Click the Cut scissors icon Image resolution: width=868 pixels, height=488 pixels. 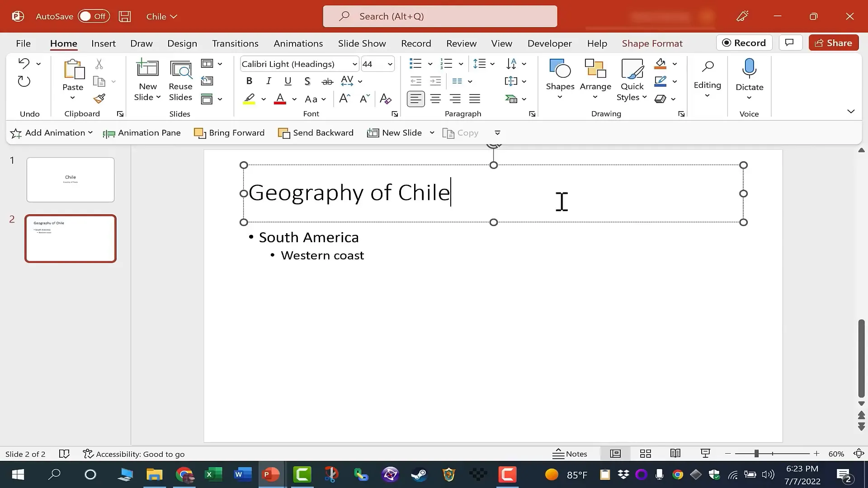click(x=99, y=64)
